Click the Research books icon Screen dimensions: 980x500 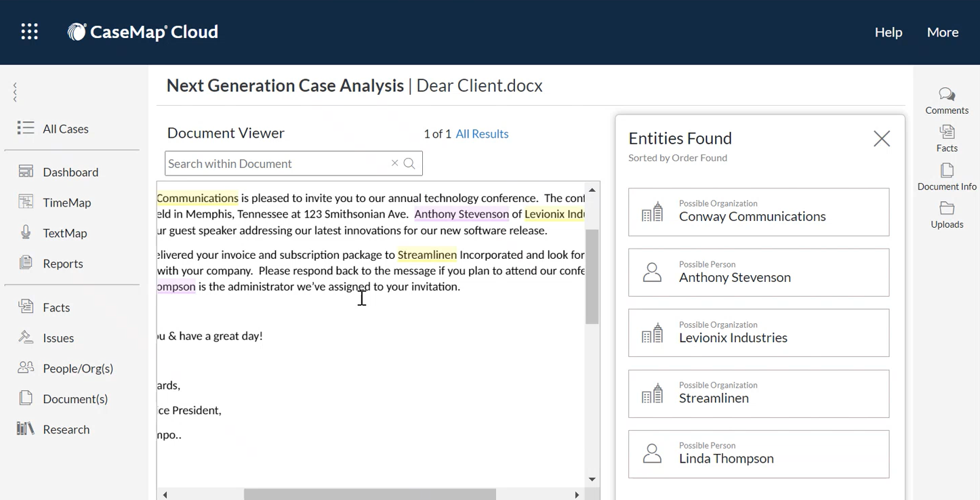coord(26,429)
